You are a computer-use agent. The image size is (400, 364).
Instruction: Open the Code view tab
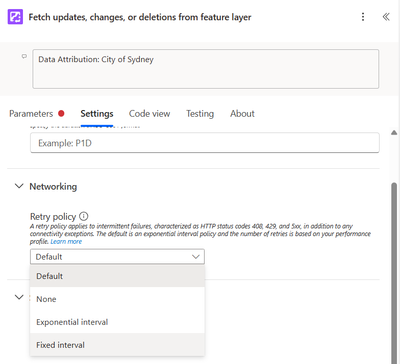pos(149,114)
